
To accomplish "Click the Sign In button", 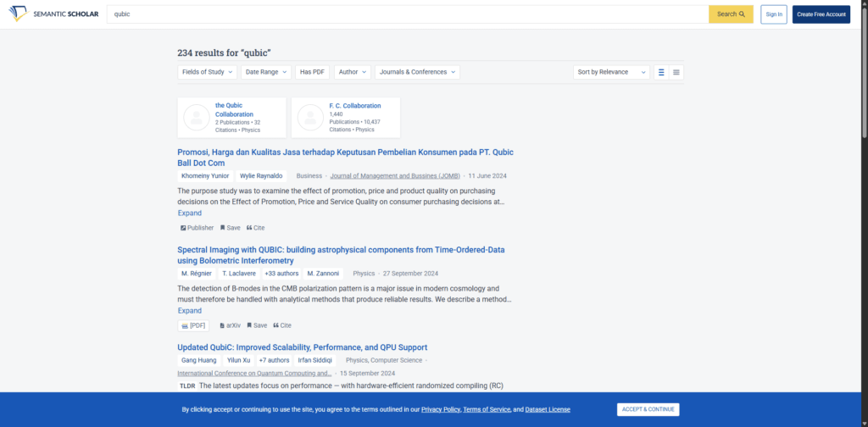I will click(x=774, y=14).
